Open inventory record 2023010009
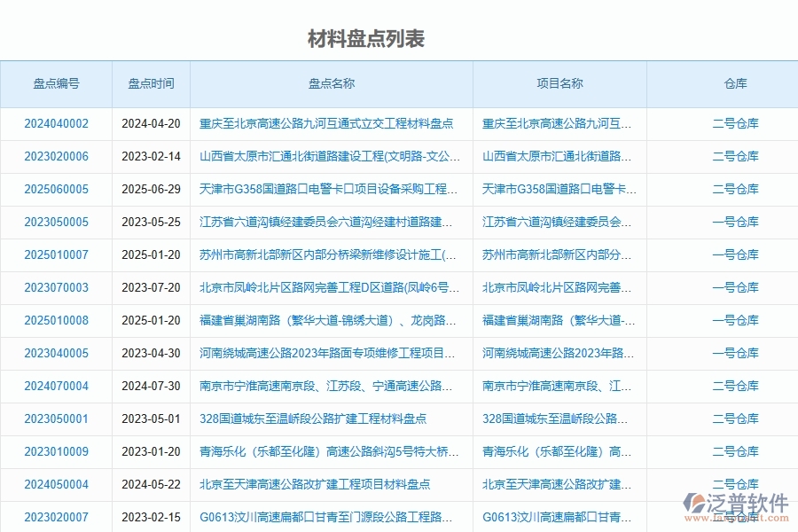The image size is (798, 532). point(57,452)
